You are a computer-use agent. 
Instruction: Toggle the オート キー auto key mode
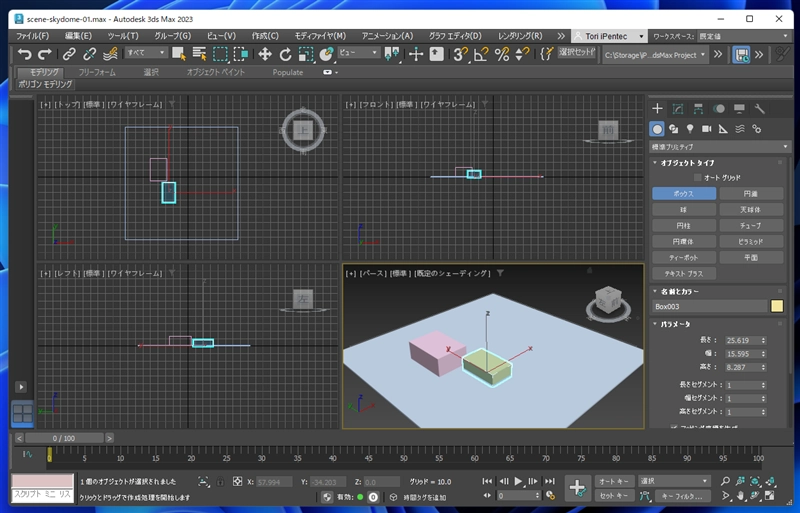616,481
